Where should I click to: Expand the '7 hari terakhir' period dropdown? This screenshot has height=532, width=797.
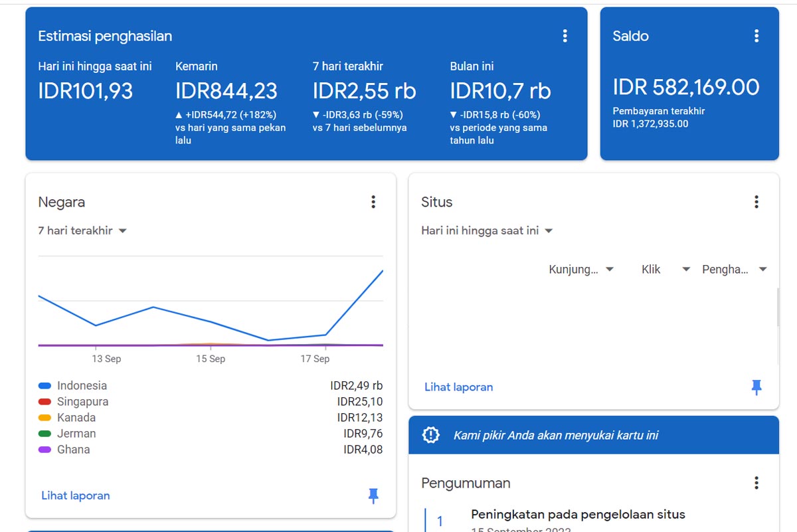82,230
